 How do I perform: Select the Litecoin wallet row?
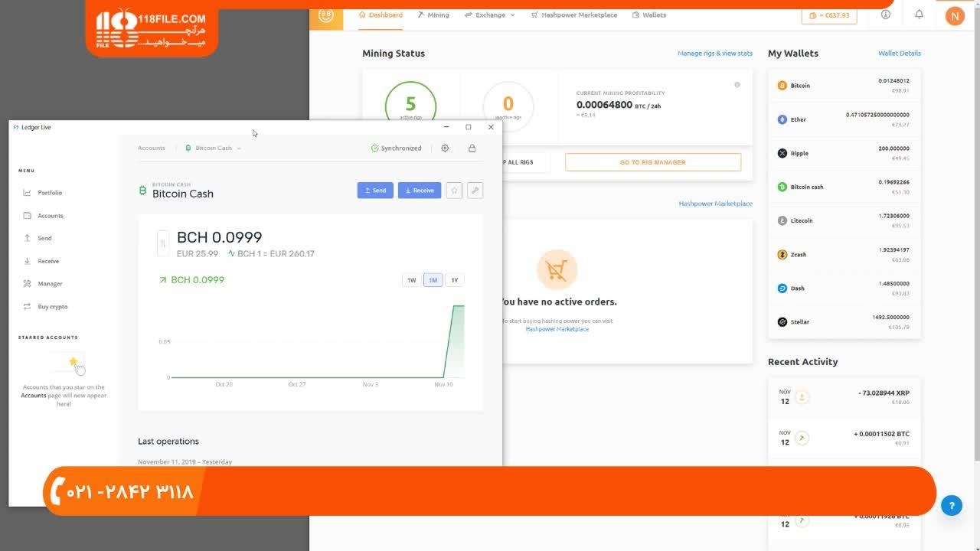pos(844,220)
